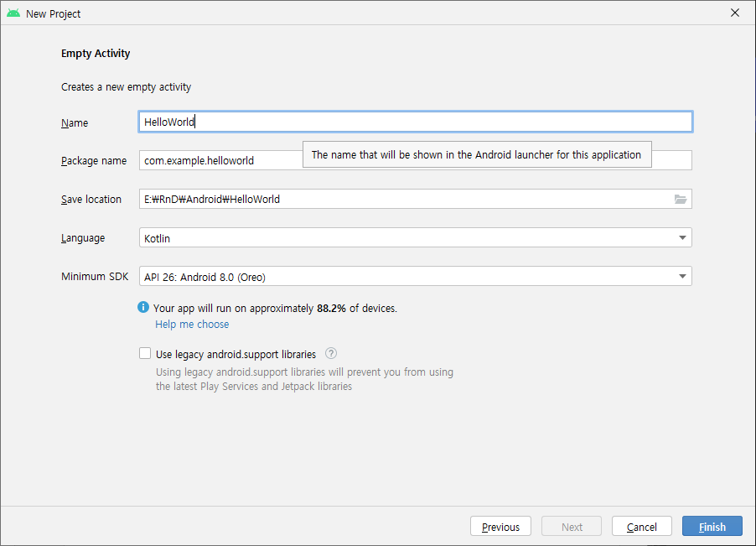
Task: Click the blue info icon next to device percentage
Action: tap(143, 307)
